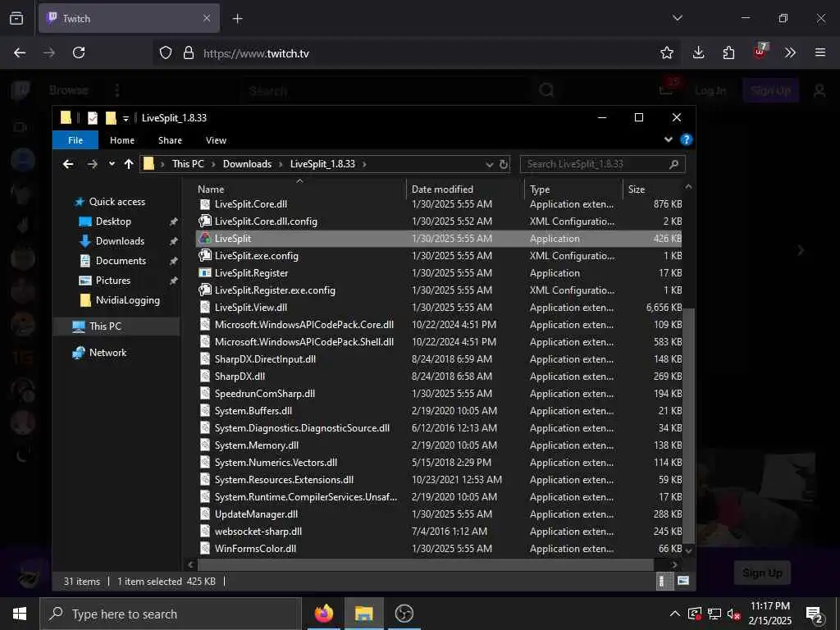Click the uBlock Origin extension icon
Viewport: 840px width, 630px height.
coord(760,52)
